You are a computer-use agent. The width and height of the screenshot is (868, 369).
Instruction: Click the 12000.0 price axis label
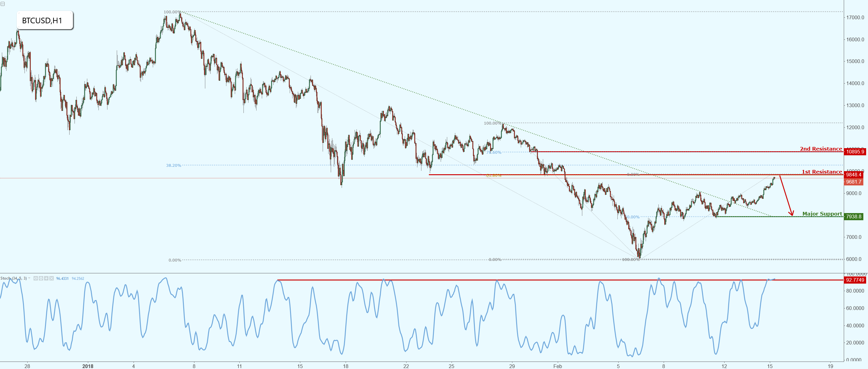coord(855,127)
